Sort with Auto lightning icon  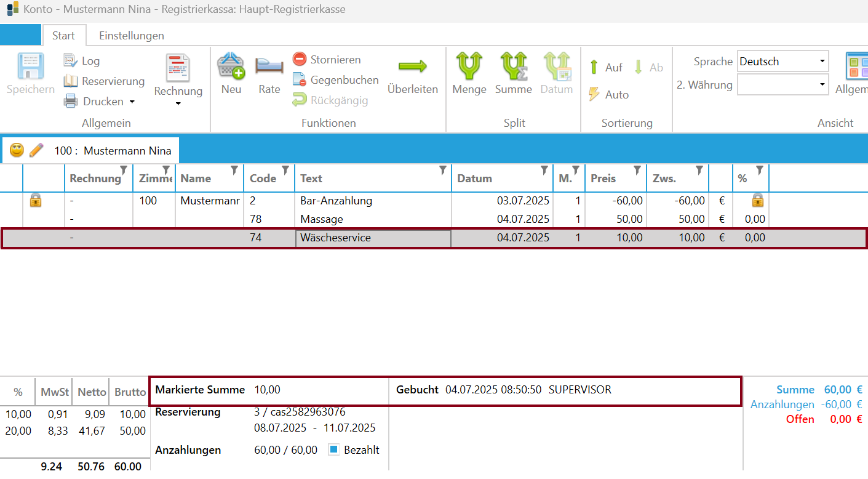594,94
